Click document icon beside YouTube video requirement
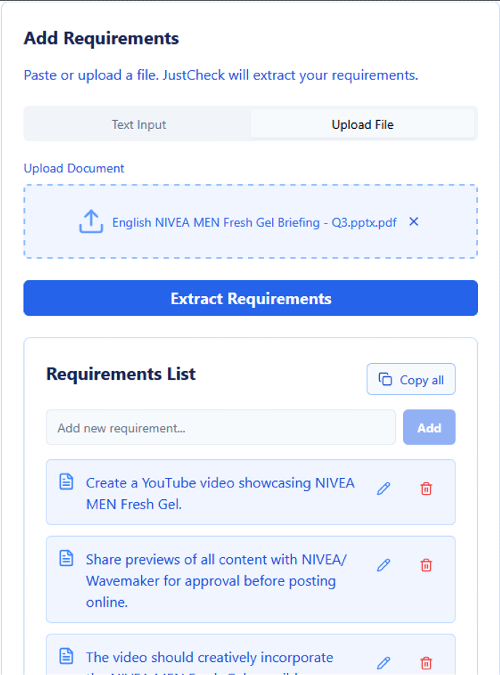500x675 pixels. [66, 482]
